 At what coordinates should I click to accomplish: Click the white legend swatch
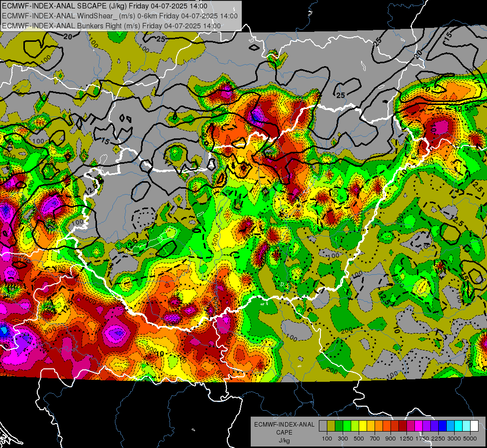(x=474, y=426)
